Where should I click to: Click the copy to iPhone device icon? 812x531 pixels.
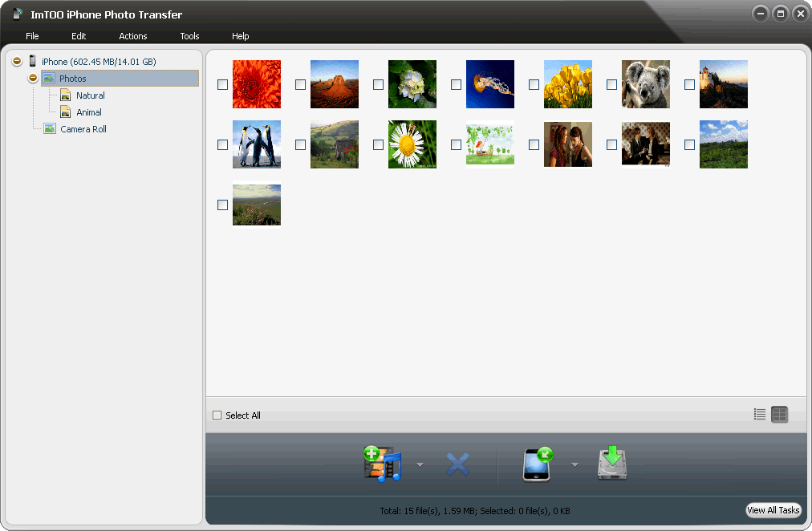tap(538, 464)
